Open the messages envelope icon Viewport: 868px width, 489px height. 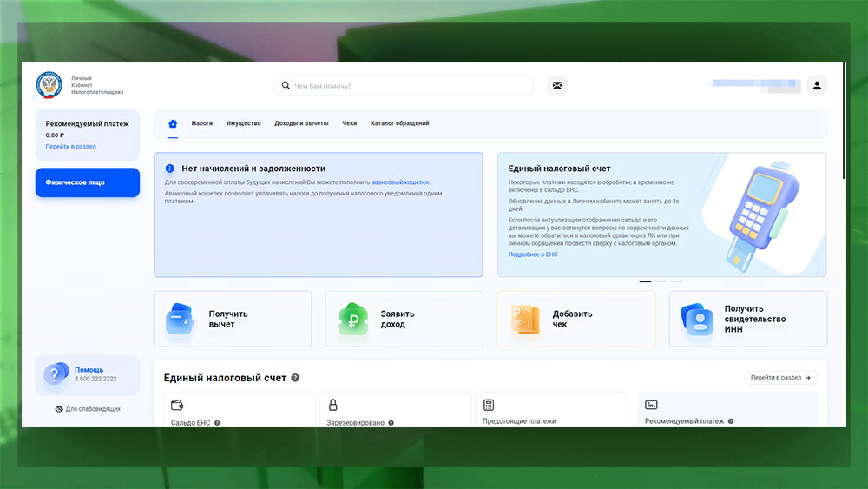557,85
